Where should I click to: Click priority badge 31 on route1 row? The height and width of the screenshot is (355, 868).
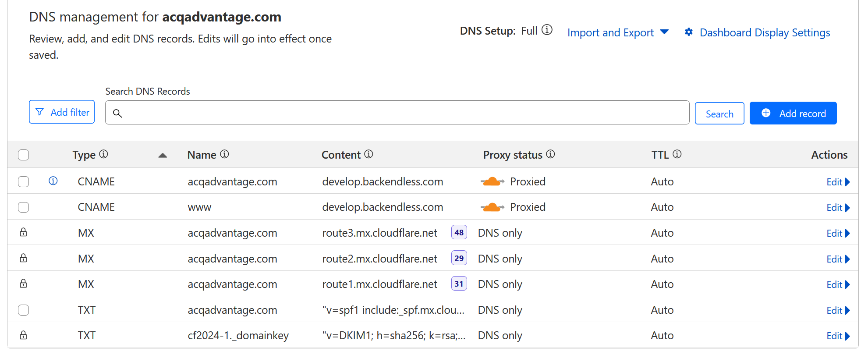(459, 284)
